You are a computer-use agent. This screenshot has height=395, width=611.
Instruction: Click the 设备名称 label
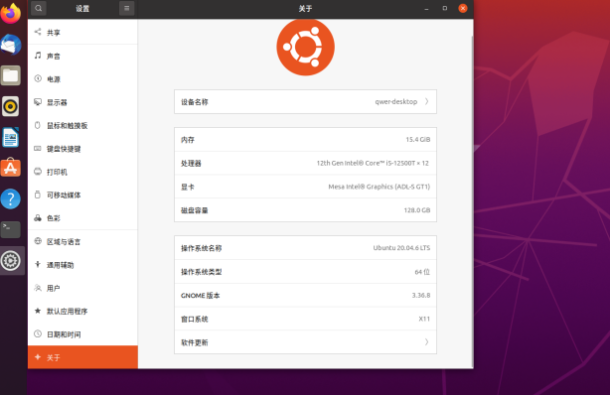[x=194, y=102]
